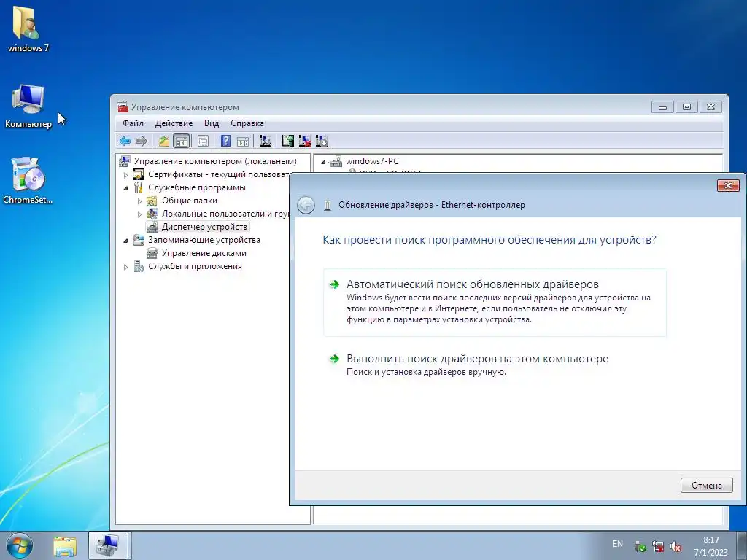747x560 pixels.
Task: Click the Up one level folder icon
Action: click(x=164, y=141)
